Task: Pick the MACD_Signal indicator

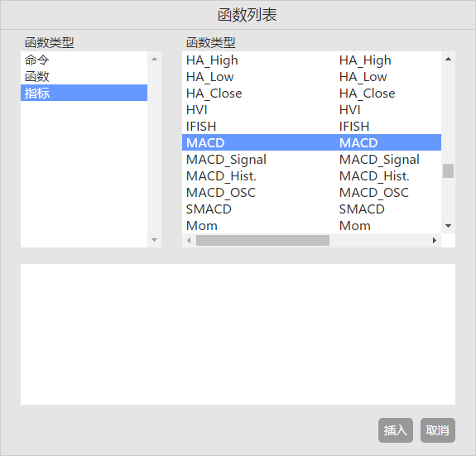Action: pos(311,159)
